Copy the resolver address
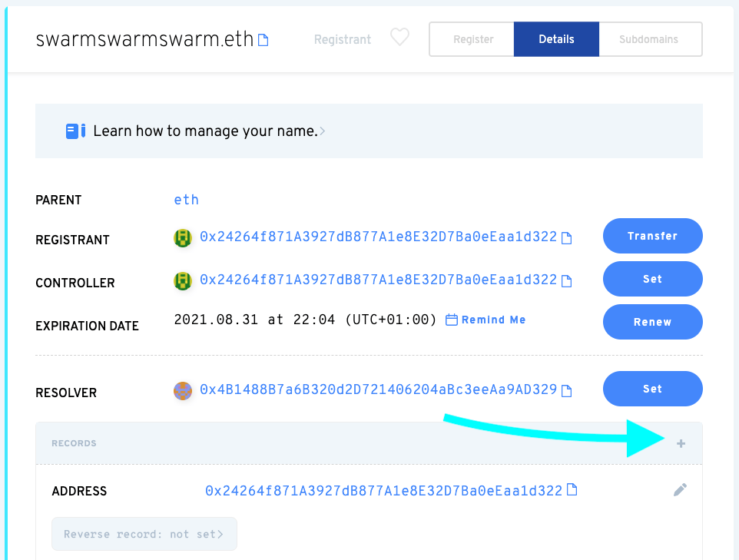739x560 pixels. point(567,391)
